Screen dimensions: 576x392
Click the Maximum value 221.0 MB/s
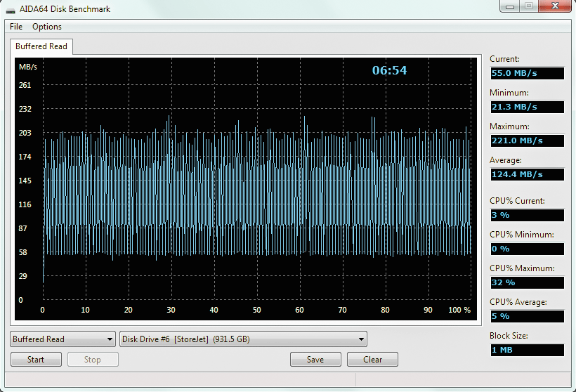(527, 141)
